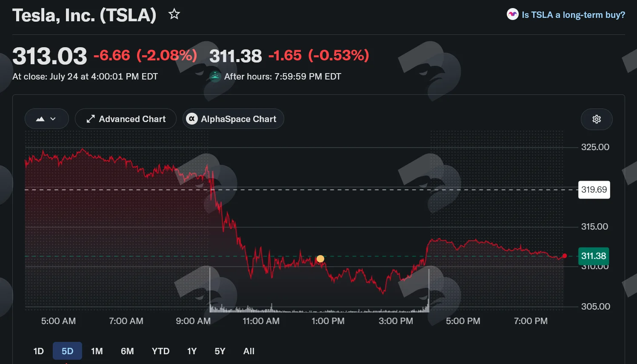This screenshot has width=637, height=364.
Task: Follow the 'Is TSLA a long-term buy?' link
Action: pos(574,15)
